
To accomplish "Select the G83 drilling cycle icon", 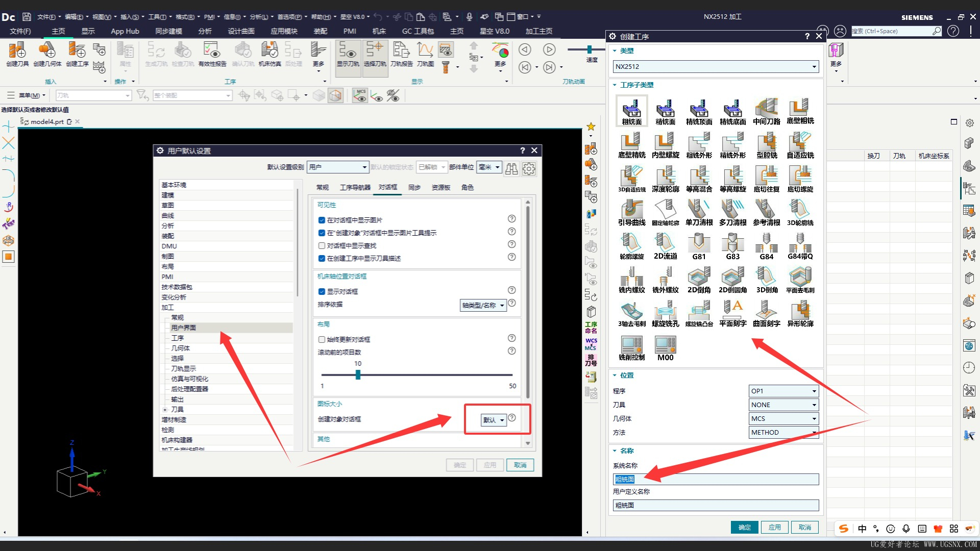I will point(732,245).
